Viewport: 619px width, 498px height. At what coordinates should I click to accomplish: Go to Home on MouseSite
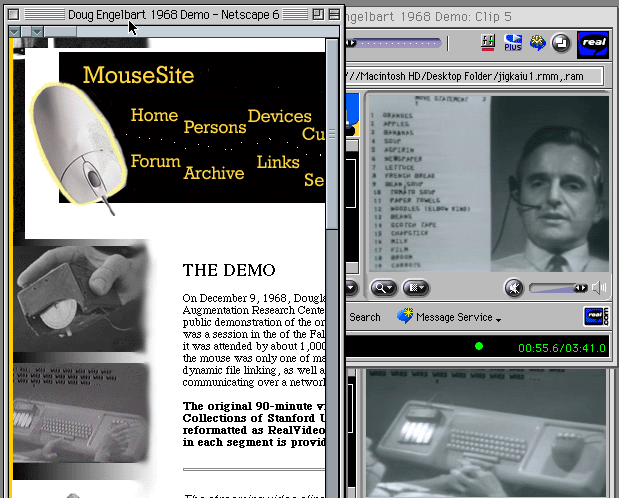[x=154, y=115]
